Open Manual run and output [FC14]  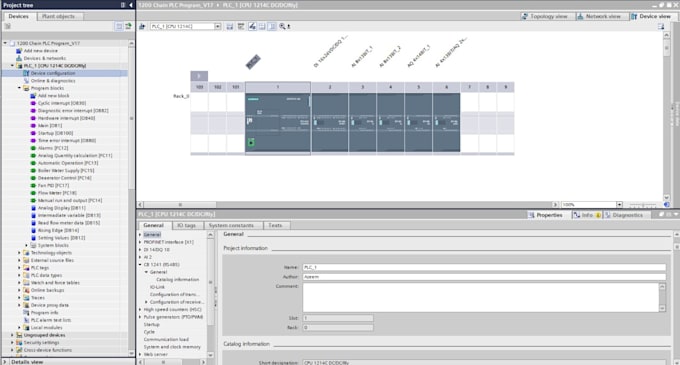[70, 200]
